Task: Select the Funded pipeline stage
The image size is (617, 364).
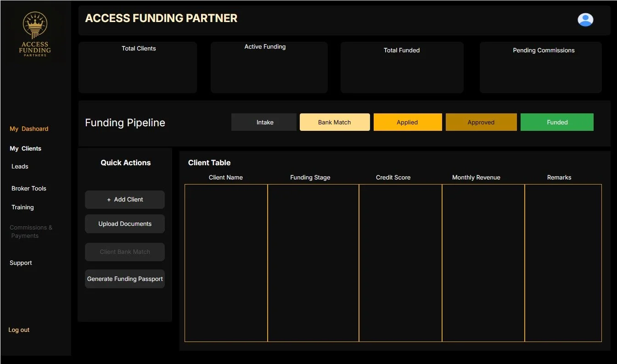Action: point(557,122)
